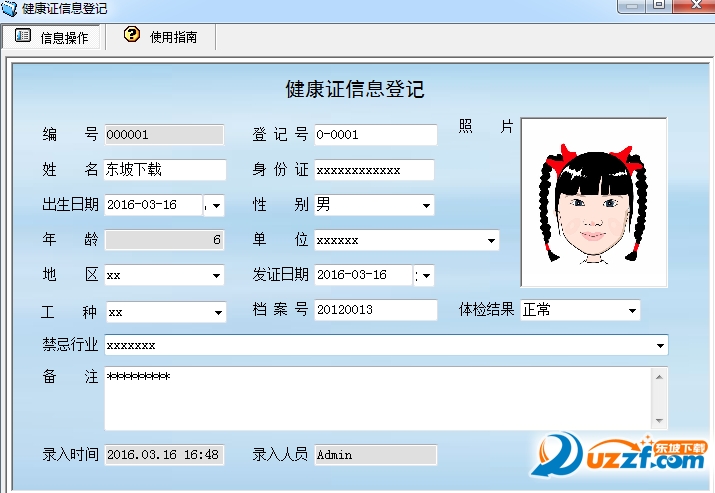The image size is (715, 493).
Task: Click the 备注 text area
Action: (378, 398)
